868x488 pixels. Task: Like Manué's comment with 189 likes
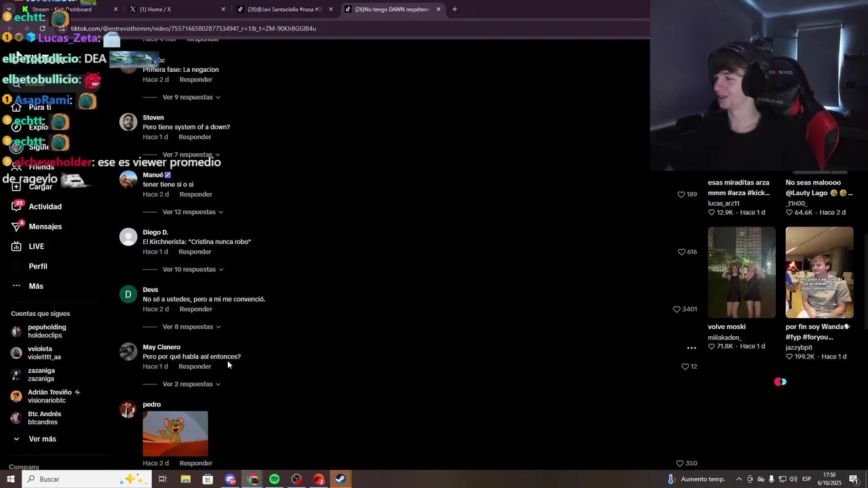tap(681, 195)
